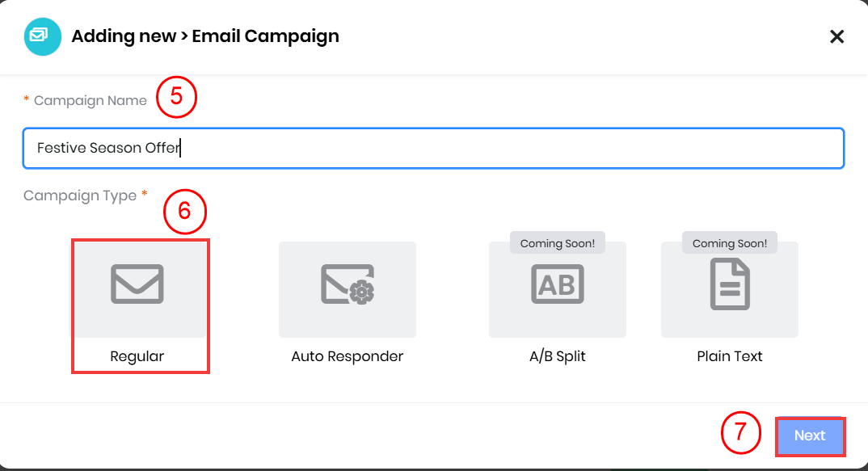Select the Regular envelope icon
This screenshot has width=868, height=471.
[137, 284]
